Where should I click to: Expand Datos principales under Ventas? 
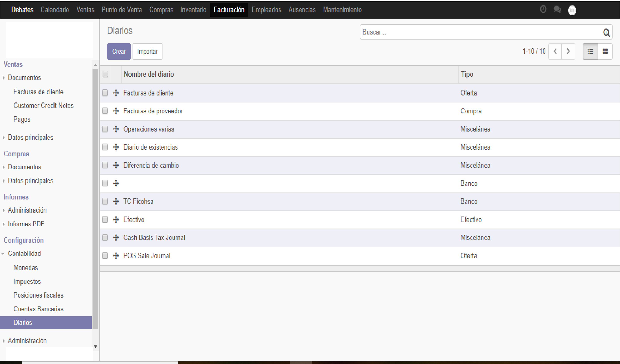click(30, 137)
